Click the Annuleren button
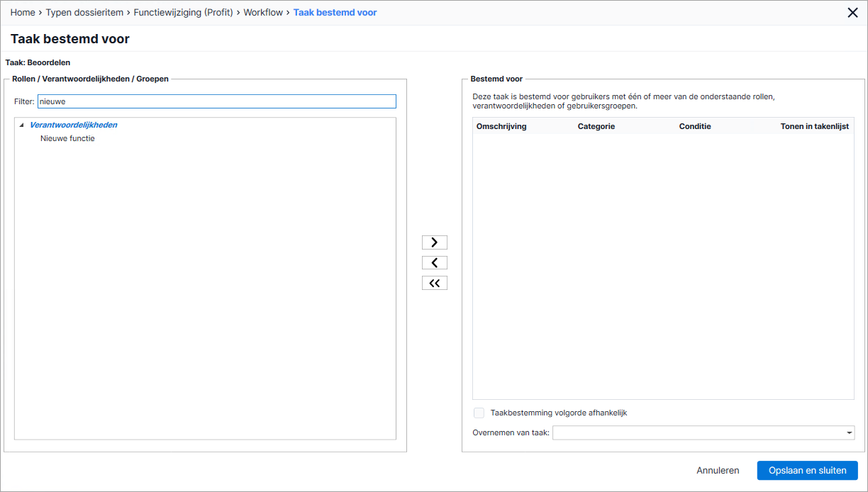Screen dimensions: 868x492 pyautogui.click(x=718, y=470)
